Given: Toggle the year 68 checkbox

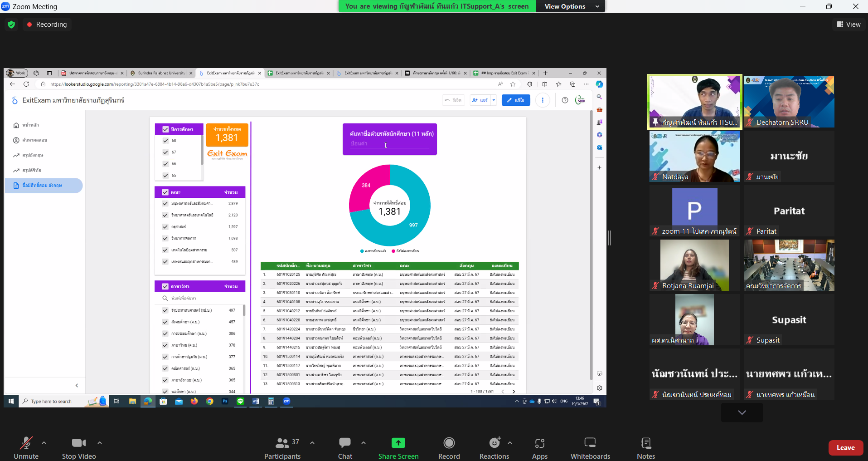Looking at the screenshot, I should pos(165,141).
